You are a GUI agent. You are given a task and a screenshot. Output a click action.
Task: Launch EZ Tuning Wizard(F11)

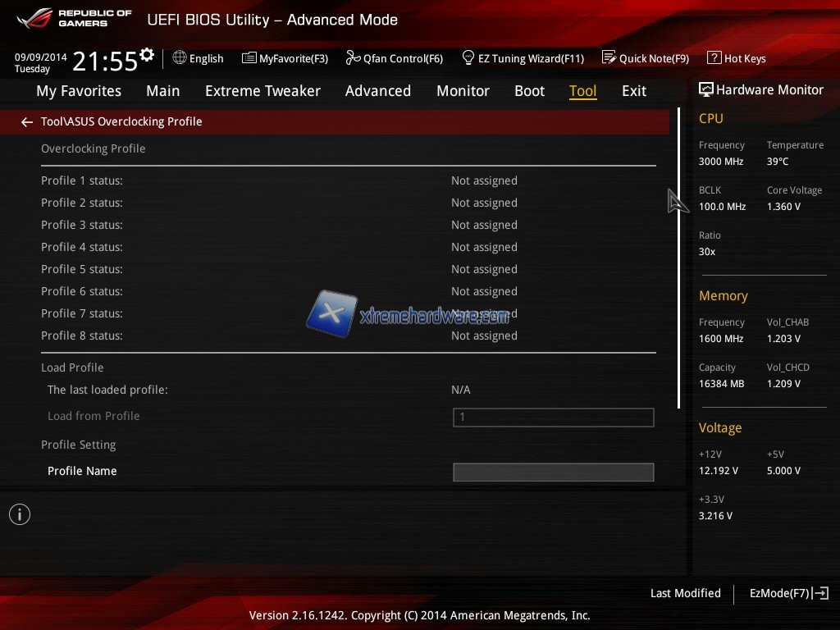[523, 58]
